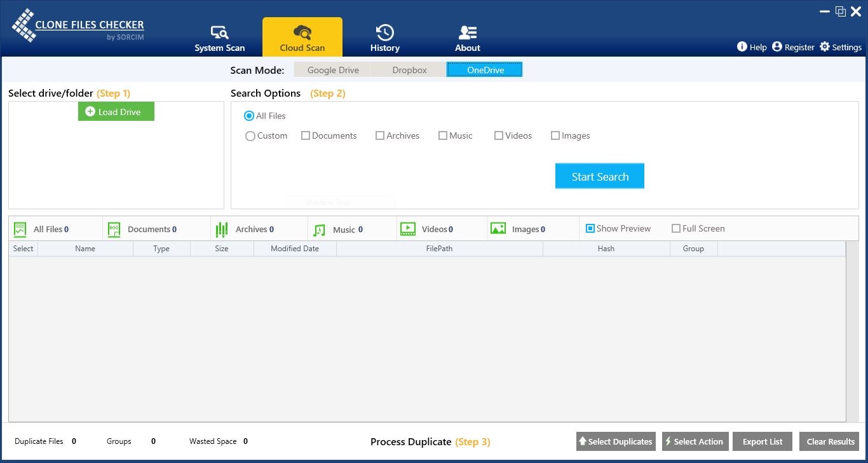Click the Select column header
The width and height of the screenshot is (868, 463).
pos(24,249)
